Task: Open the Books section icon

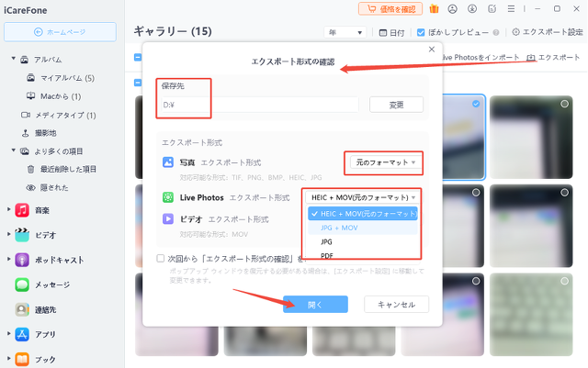Action: pos(22,359)
